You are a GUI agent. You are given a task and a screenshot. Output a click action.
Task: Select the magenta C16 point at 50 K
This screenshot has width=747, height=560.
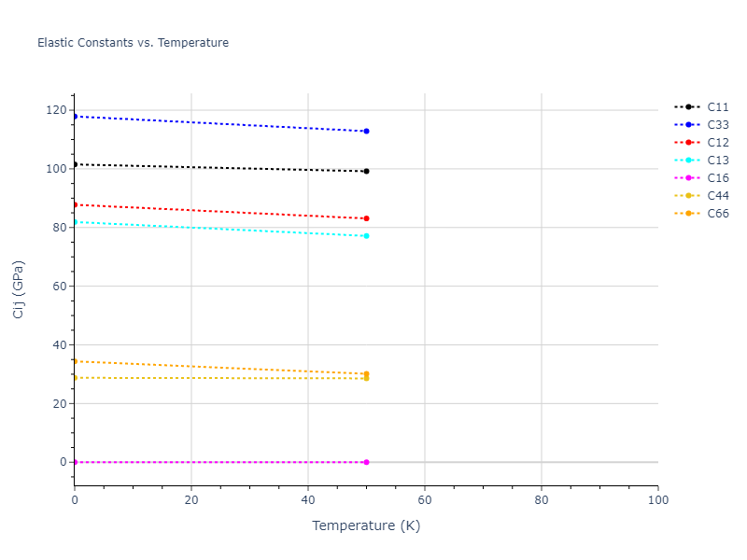coord(366,462)
